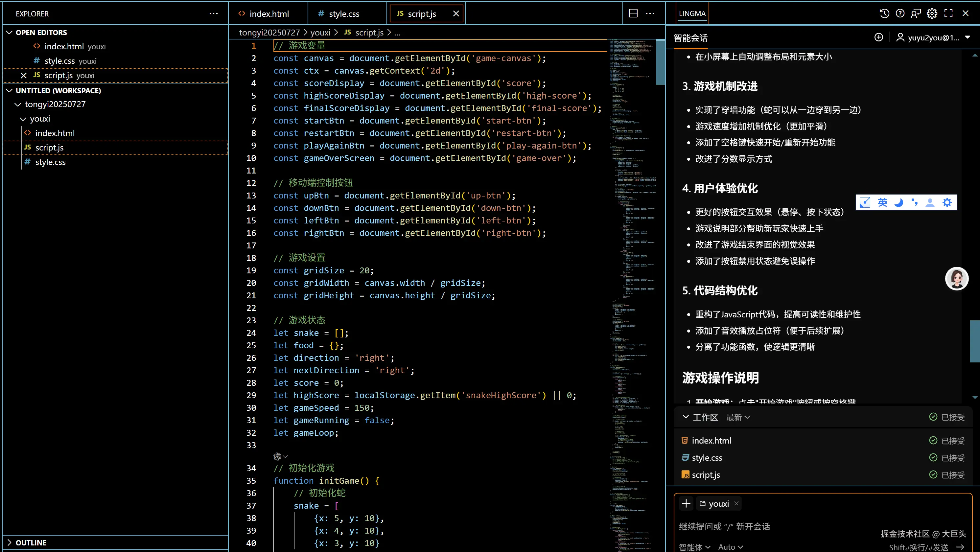Open Explorer more actions ellipsis
Viewport: 980px width, 552px height.
pos(213,14)
